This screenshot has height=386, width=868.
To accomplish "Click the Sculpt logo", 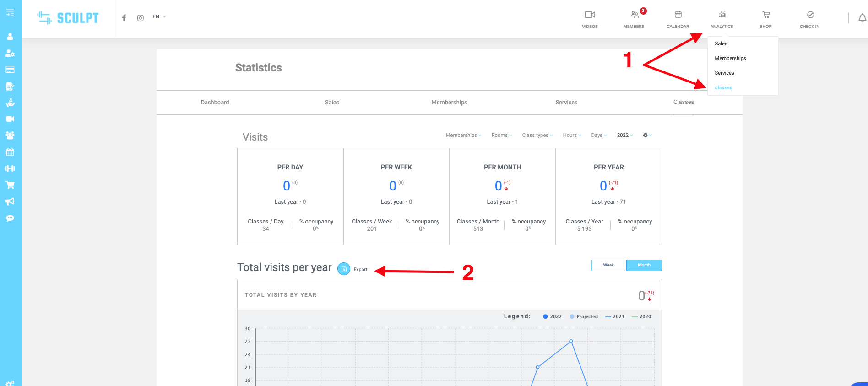I will click(68, 18).
